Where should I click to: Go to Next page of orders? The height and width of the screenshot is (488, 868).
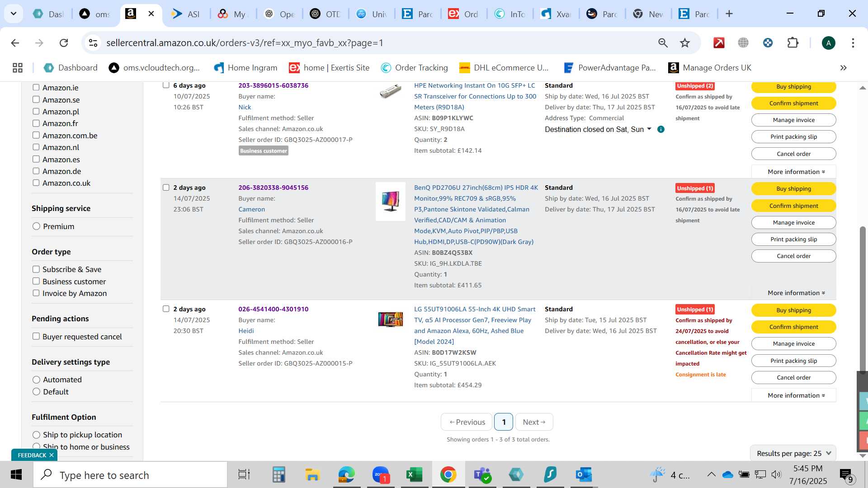coord(534,422)
